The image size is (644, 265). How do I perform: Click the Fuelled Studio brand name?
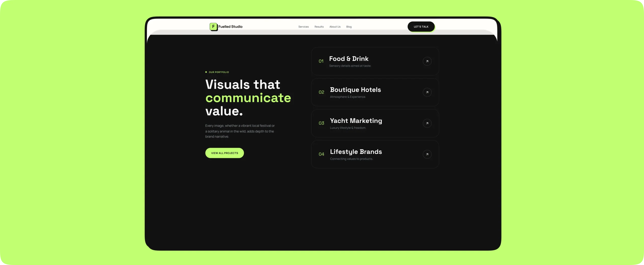coord(230,27)
